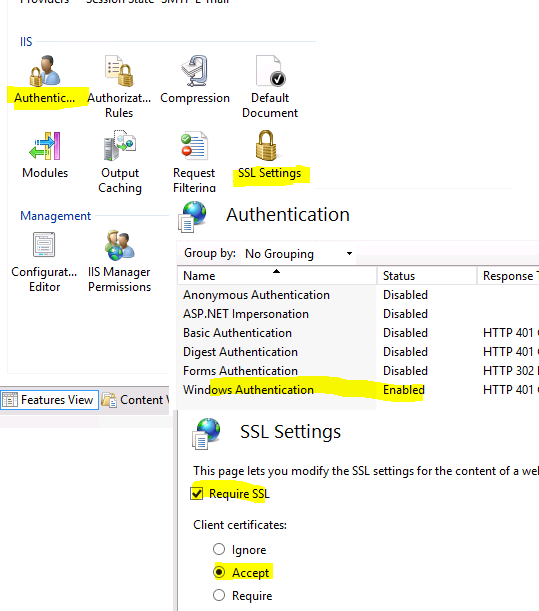Click HTTP 302 response for Forms Authentication
Screen dimensions: 539x611
(511, 371)
